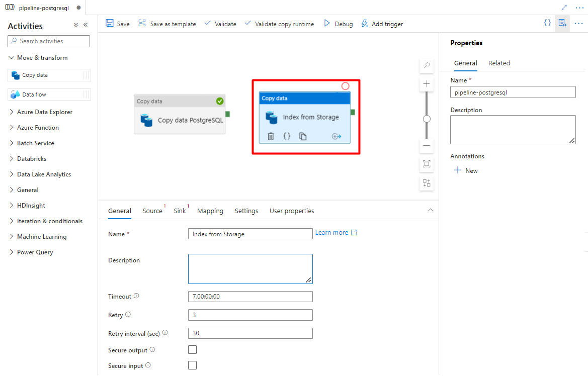Switch to Related tab in Properties

click(499, 63)
